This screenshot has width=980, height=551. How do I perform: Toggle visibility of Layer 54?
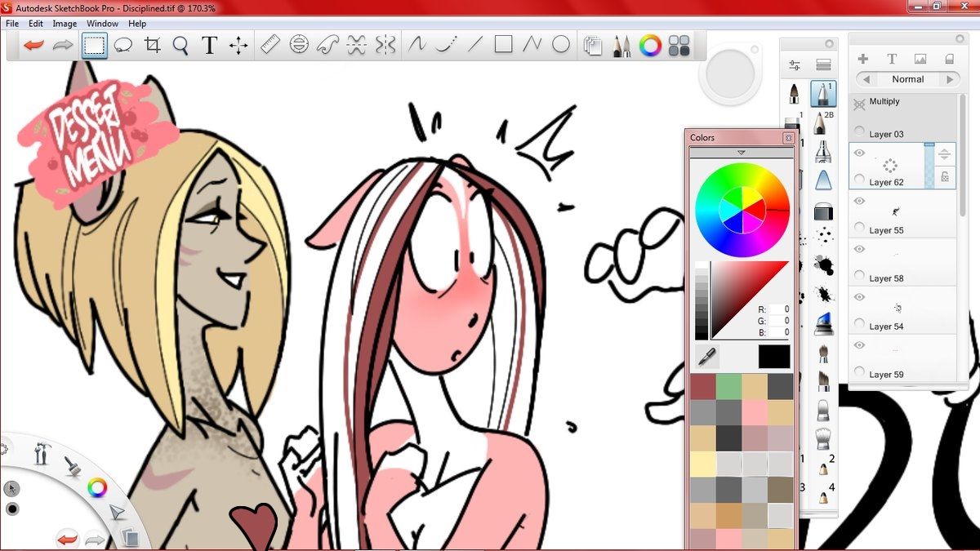(859, 297)
